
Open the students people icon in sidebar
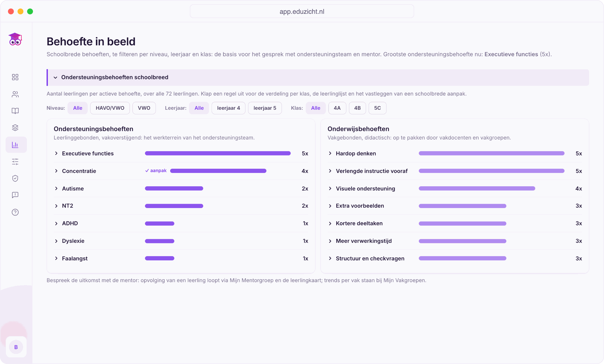[x=15, y=94]
